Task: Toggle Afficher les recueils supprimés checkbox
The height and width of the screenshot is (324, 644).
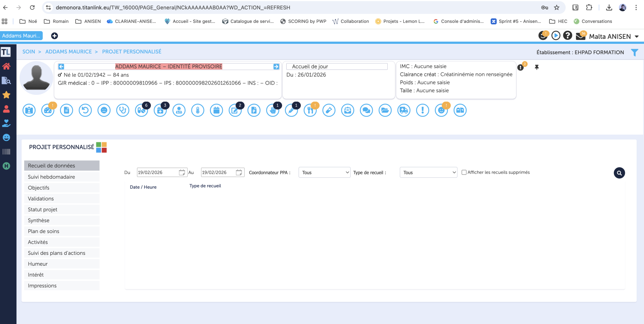Action: tap(464, 172)
